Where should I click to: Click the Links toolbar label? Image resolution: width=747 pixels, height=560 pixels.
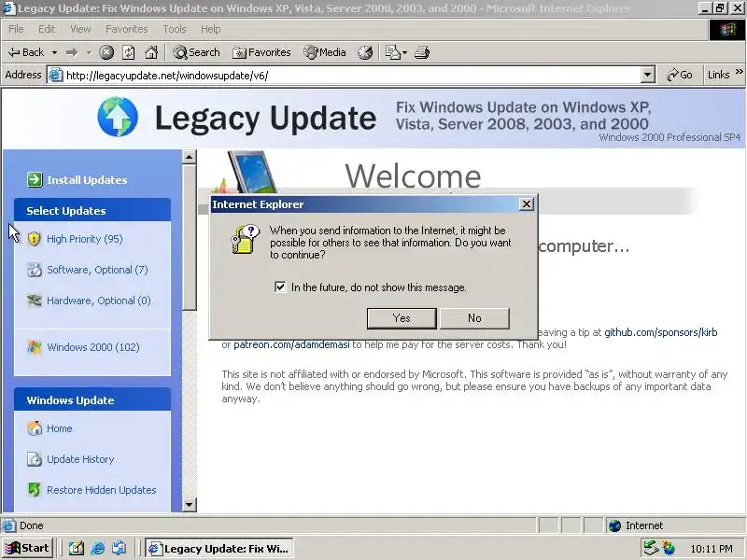click(718, 75)
